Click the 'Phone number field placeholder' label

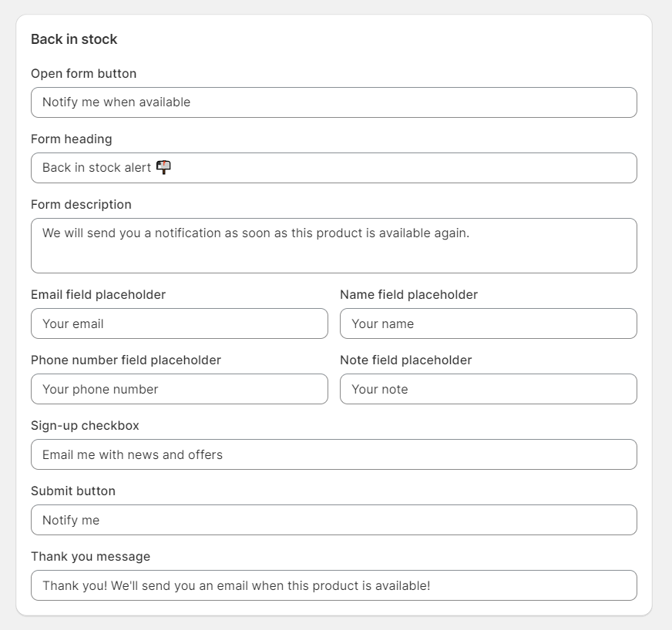[126, 360]
